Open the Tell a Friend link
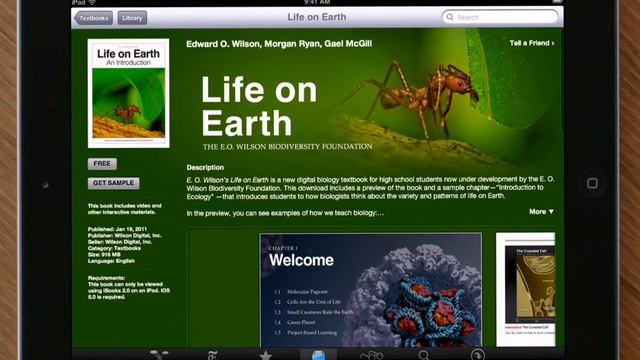The width and height of the screenshot is (640, 360). coord(532,43)
